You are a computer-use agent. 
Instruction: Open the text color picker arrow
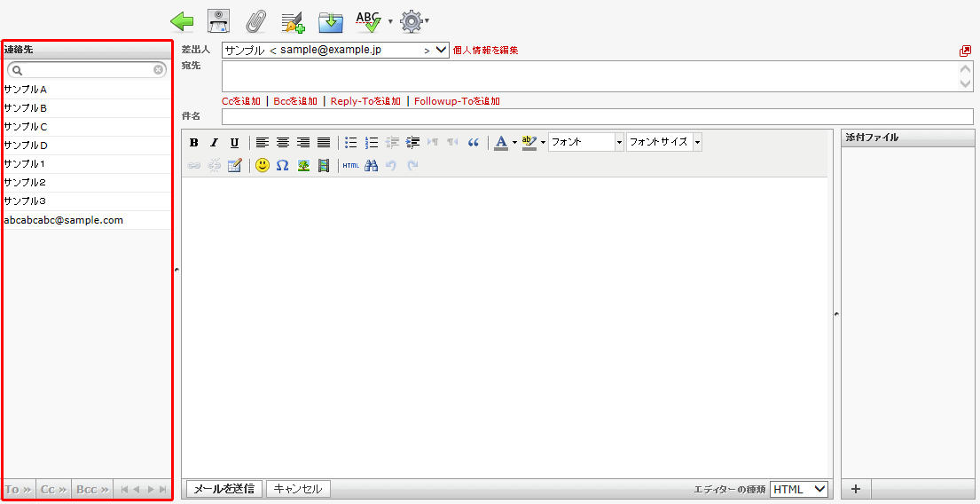514,142
